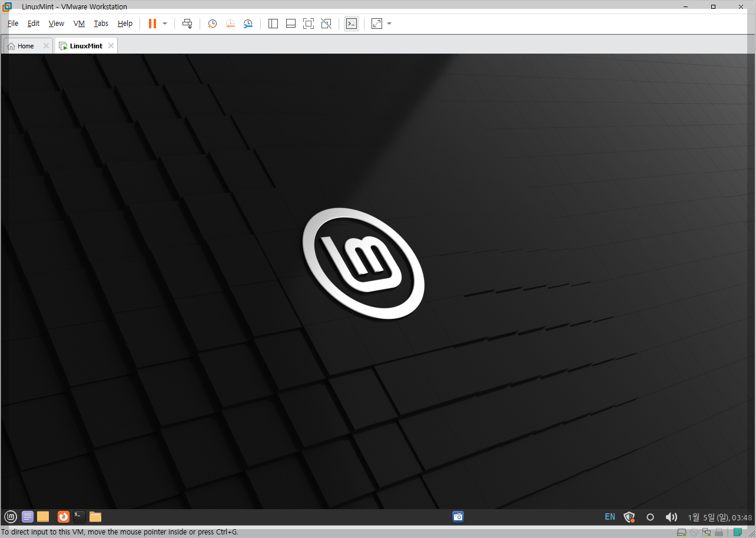The width and height of the screenshot is (756, 538).
Task: Click the USB device status icon
Action: 719,533
